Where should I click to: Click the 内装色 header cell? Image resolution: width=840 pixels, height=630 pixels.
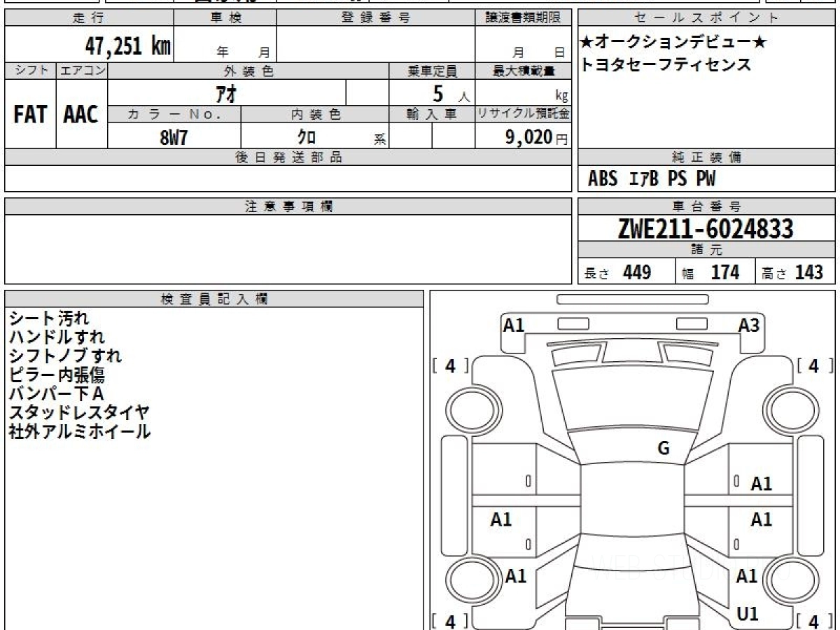coord(314,114)
